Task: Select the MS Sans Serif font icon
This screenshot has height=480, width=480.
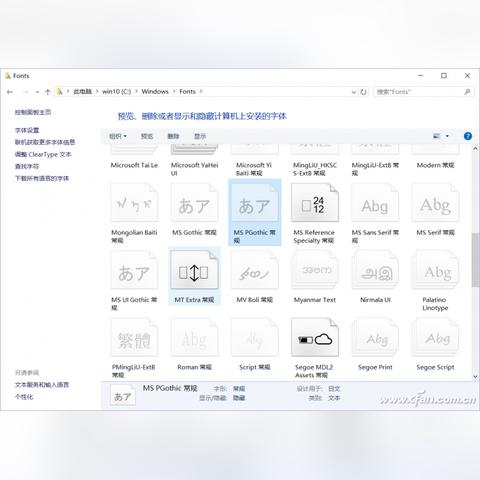Action: tap(375, 203)
